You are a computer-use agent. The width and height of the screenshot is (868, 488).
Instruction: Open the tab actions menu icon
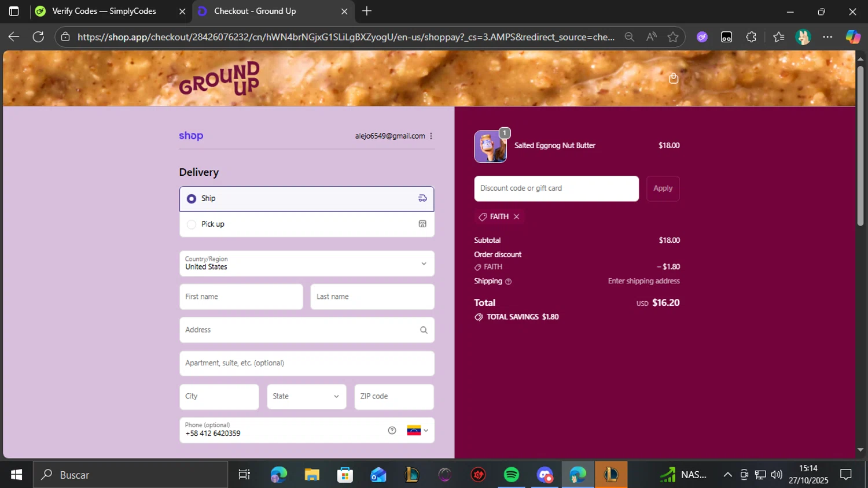pyautogui.click(x=14, y=11)
